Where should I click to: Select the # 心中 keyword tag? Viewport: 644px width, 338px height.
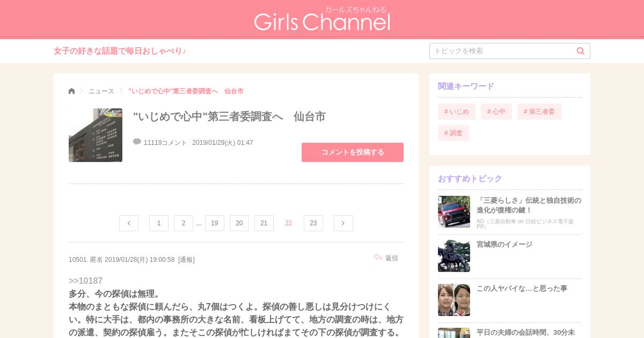click(x=496, y=112)
